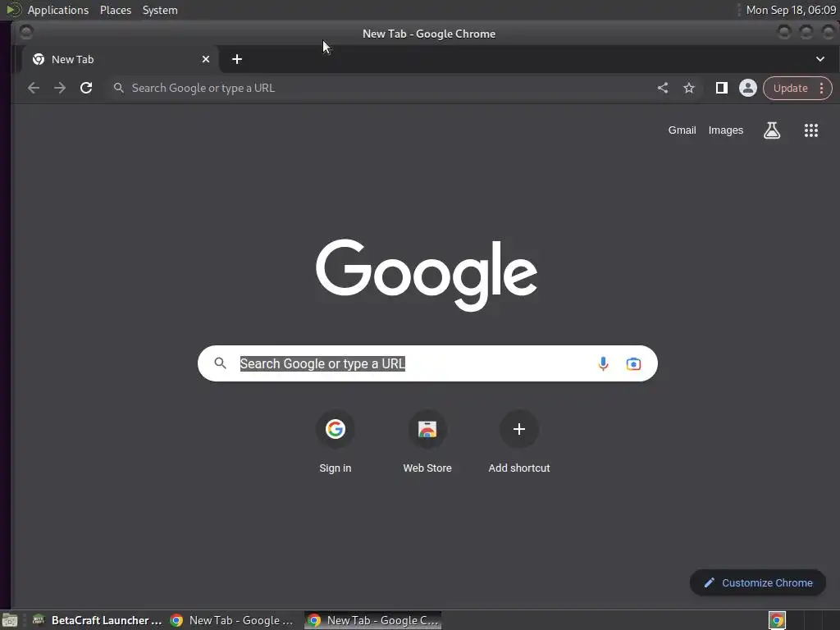
Task: Switch to first New Tab Chrome taskbar entry
Action: (x=232, y=620)
